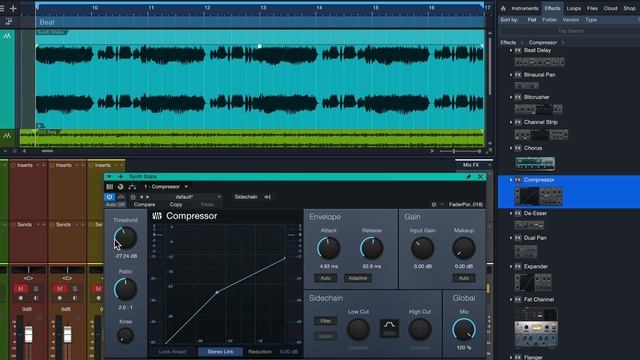
Task: Enable the sidechain Filter button
Action: pos(325,321)
